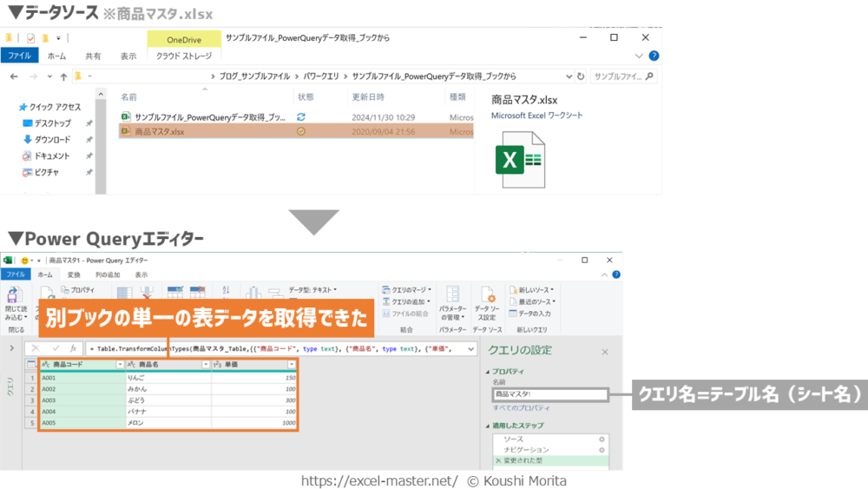Select 商品マスタ.xlsx in file list
This screenshot has width=868, height=489.
point(159,132)
